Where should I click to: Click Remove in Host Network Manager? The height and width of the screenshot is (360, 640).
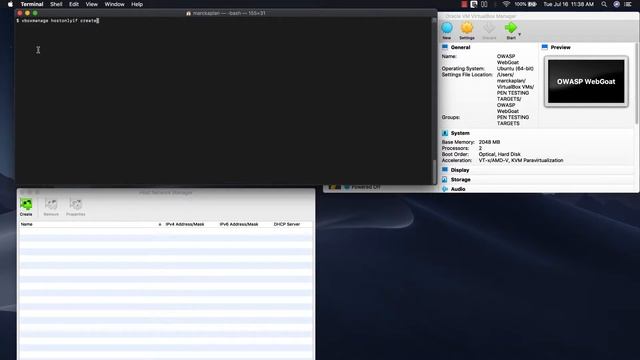(51, 207)
